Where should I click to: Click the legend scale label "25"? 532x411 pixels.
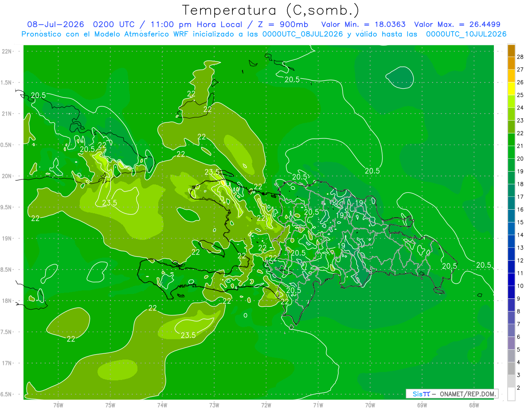coord(520,95)
